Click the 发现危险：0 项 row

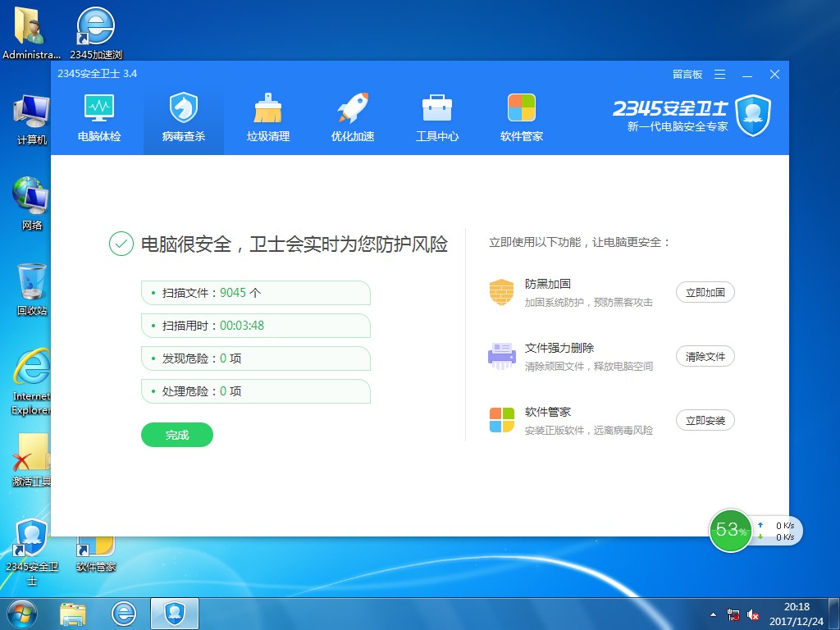pos(256,358)
